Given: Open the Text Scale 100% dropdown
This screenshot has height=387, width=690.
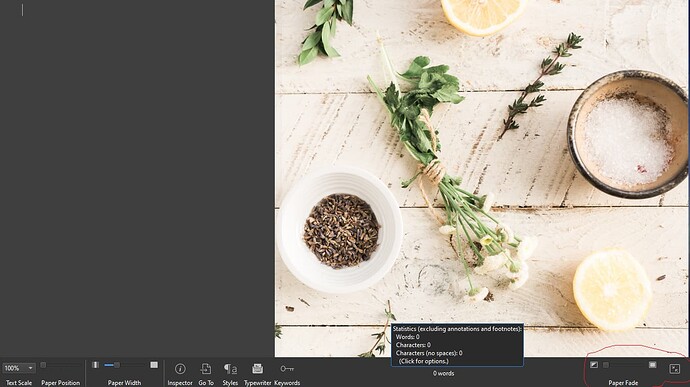Looking at the screenshot, I should click(18, 368).
